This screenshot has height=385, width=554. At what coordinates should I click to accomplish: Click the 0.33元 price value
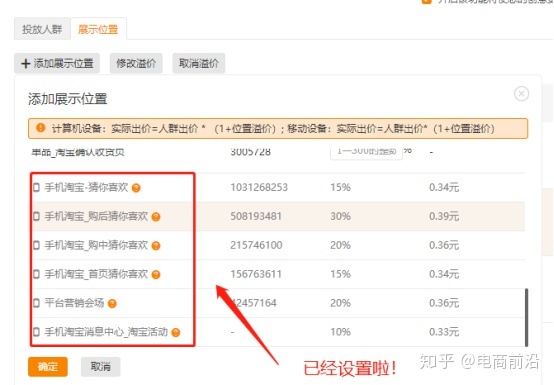point(444,332)
